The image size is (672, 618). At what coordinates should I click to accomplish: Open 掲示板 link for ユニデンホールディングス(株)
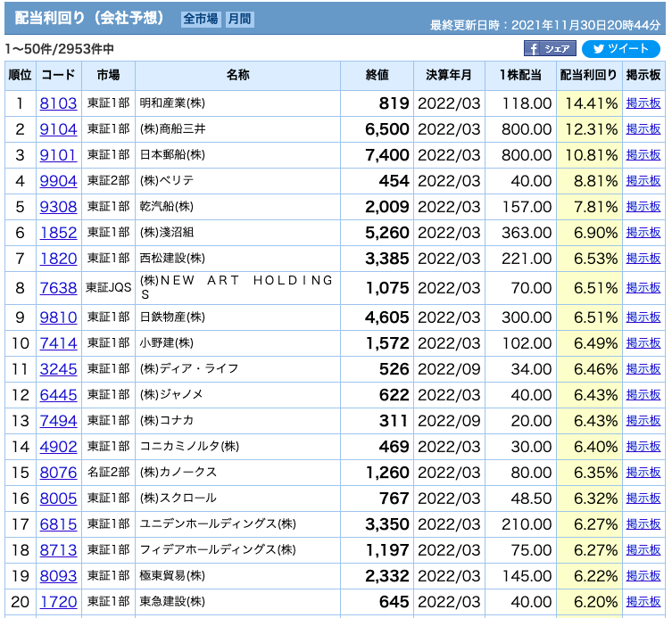click(x=643, y=523)
